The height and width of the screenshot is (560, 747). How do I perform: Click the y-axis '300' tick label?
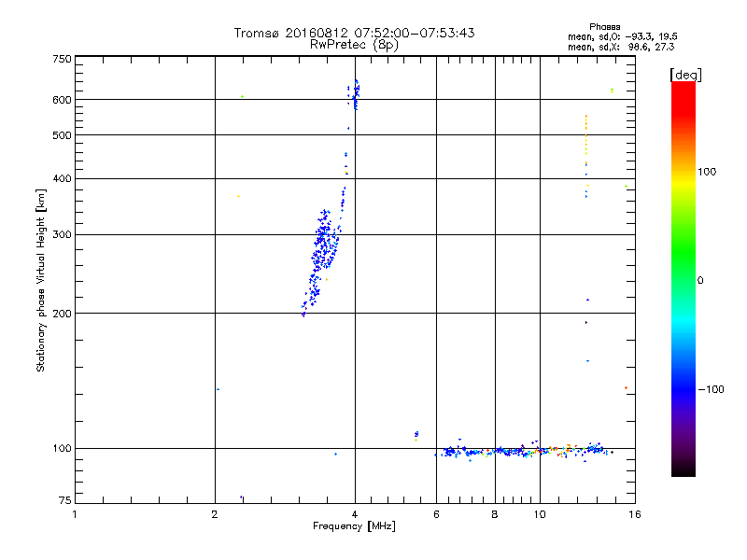[x=62, y=235]
